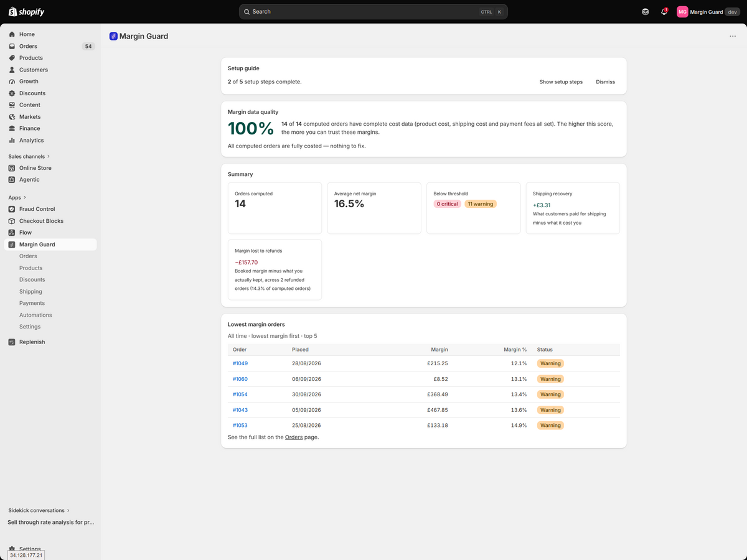Image resolution: width=747 pixels, height=560 pixels.
Task: Click the Finance bank icon
Action: pyautogui.click(x=12, y=129)
